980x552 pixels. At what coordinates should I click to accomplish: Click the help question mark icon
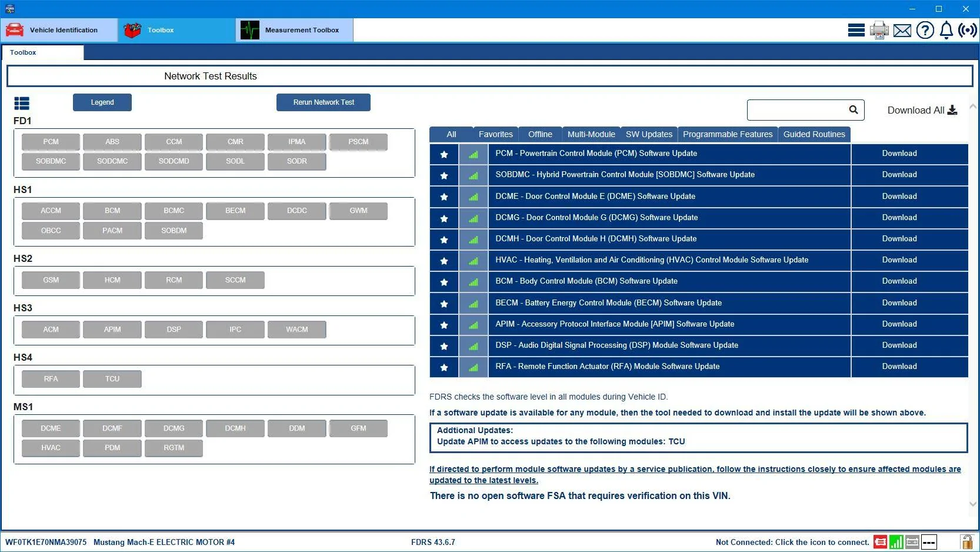(x=925, y=30)
